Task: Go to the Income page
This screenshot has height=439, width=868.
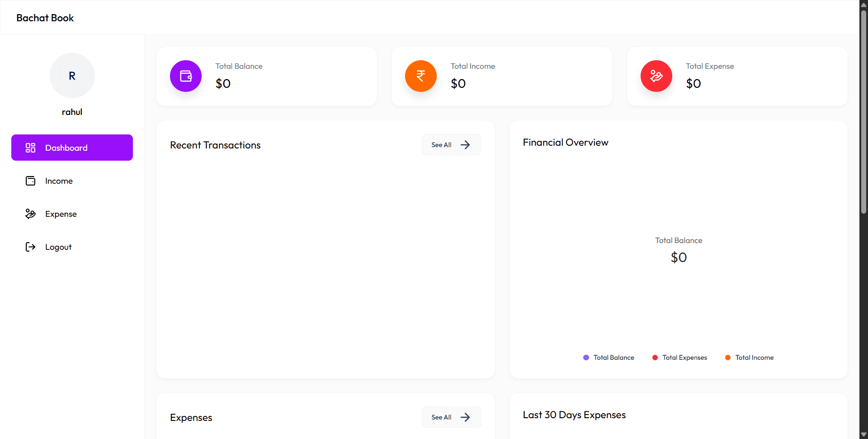Action: [x=72, y=181]
